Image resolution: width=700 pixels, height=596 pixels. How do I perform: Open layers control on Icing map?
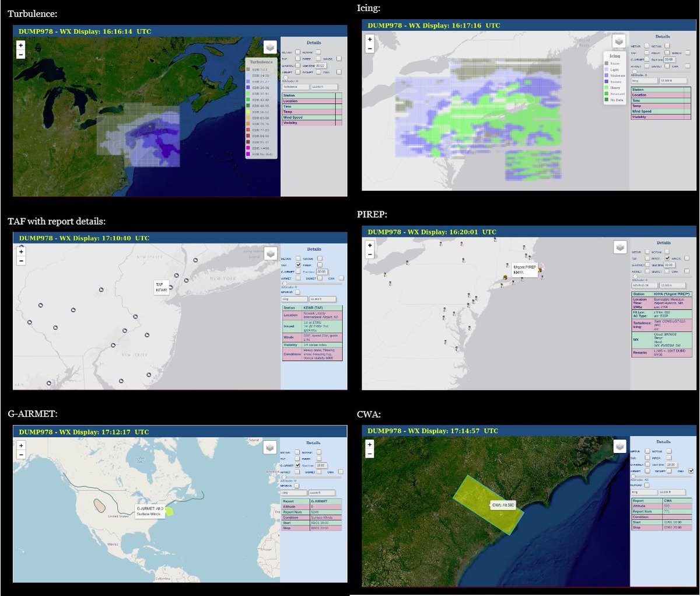click(x=619, y=41)
